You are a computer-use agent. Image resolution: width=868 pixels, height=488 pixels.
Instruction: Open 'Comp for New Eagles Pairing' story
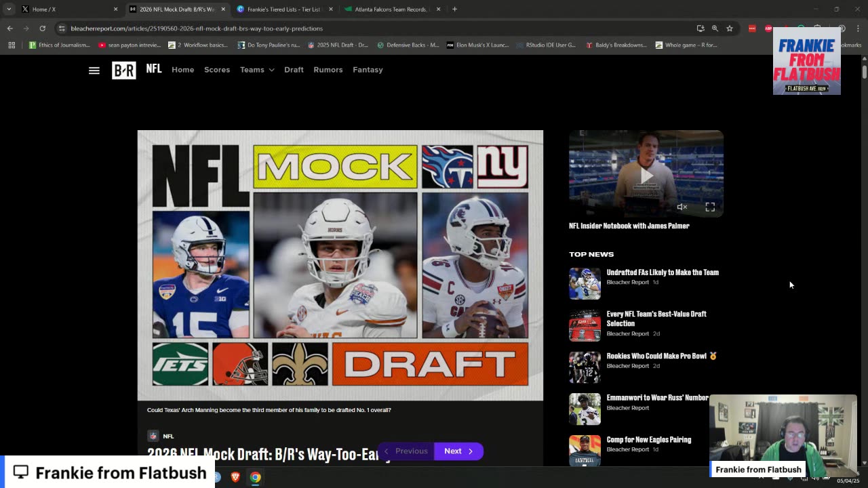click(x=649, y=440)
